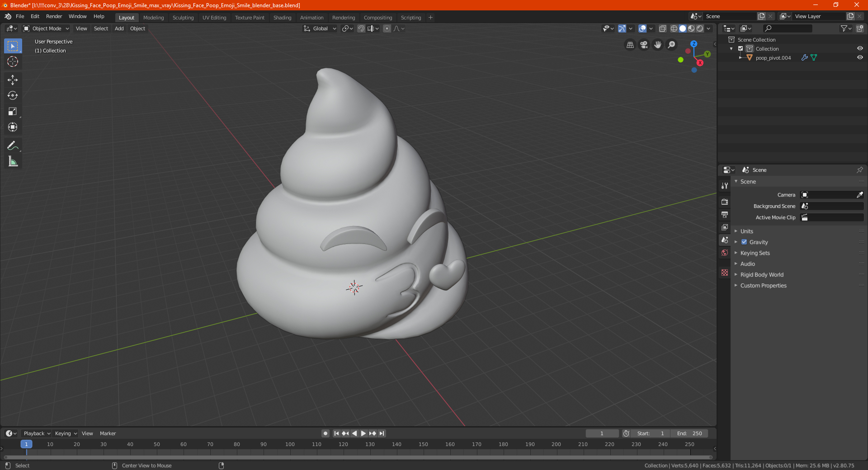Select the Select Box tool

pyautogui.click(x=13, y=46)
